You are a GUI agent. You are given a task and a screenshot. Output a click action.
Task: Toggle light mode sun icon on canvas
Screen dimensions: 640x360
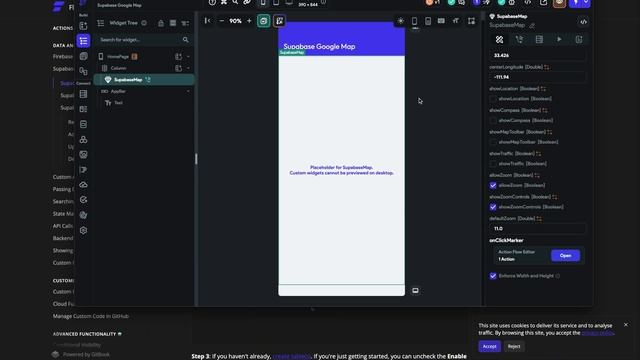(x=400, y=21)
